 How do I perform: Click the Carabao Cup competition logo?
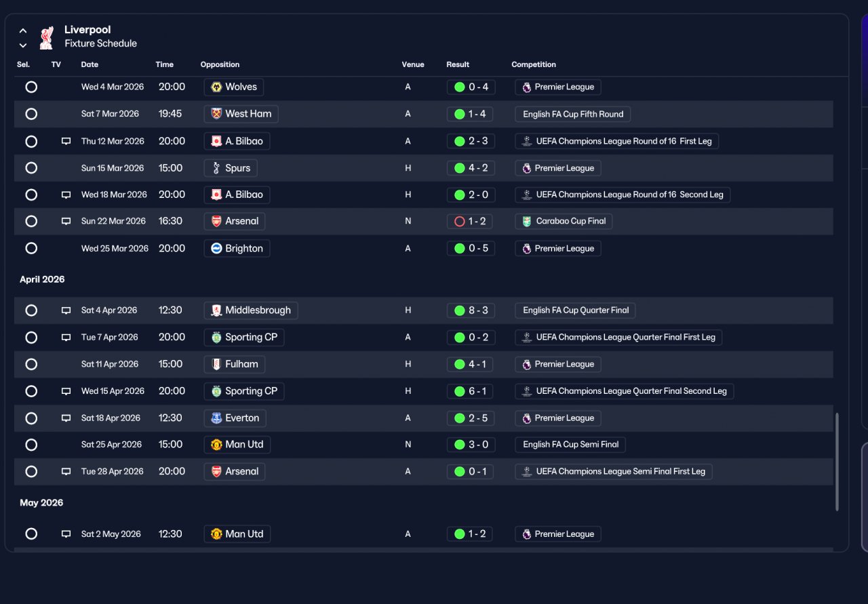tap(527, 221)
